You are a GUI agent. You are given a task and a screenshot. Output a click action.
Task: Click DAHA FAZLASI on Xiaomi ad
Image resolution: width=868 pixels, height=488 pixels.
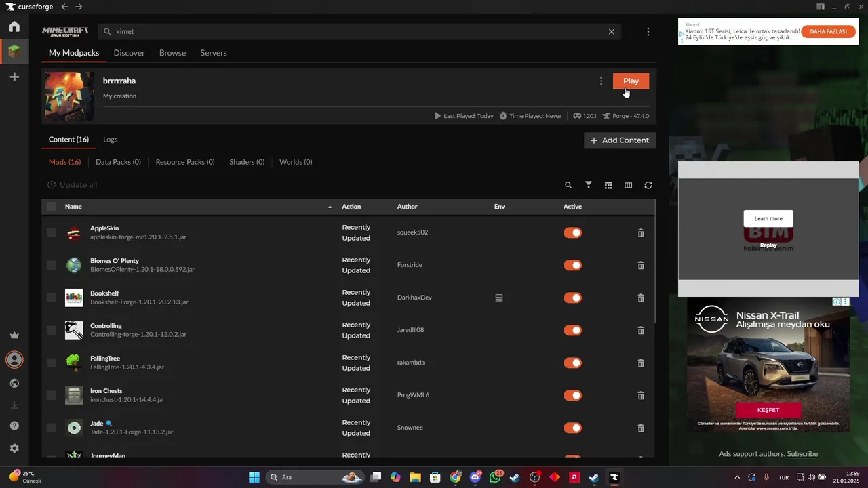[828, 32]
